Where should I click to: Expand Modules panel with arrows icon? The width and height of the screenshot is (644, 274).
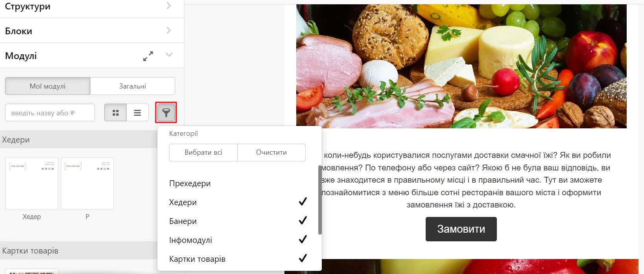click(x=148, y=56)
